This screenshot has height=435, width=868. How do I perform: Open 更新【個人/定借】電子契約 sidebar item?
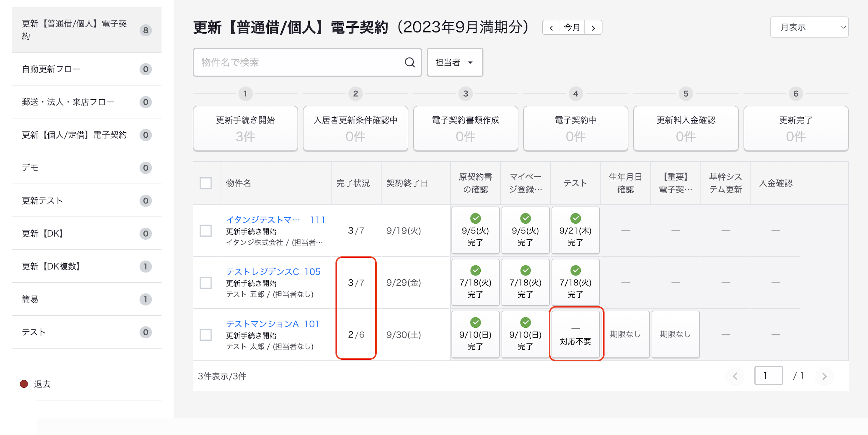tap(87, 135)
